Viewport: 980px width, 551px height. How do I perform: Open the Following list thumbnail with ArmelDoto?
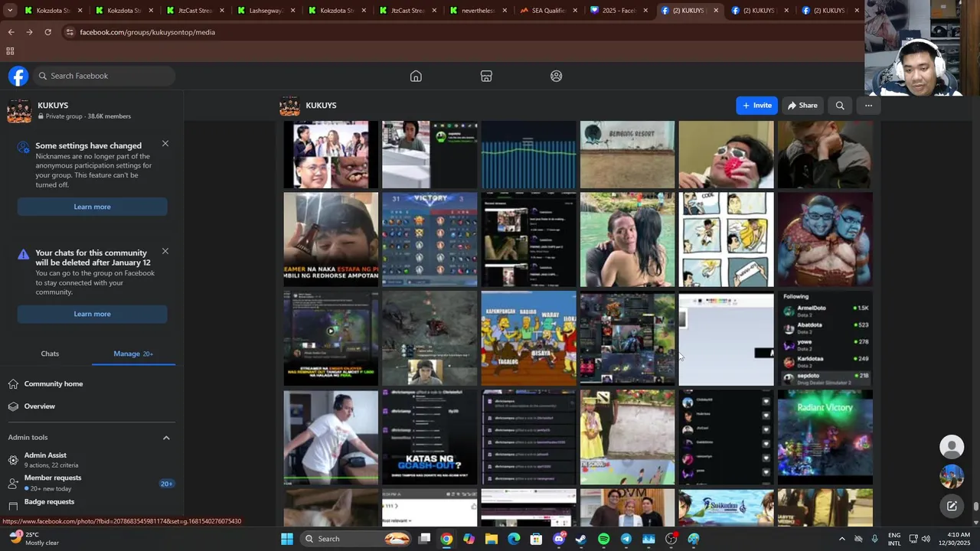tap(825, 337)
